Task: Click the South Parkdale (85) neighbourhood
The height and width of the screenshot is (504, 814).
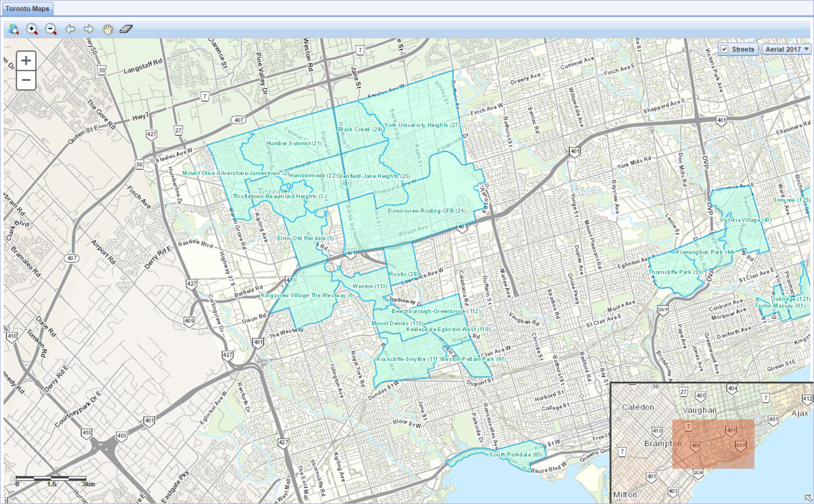Action: [x=516, y=454]
